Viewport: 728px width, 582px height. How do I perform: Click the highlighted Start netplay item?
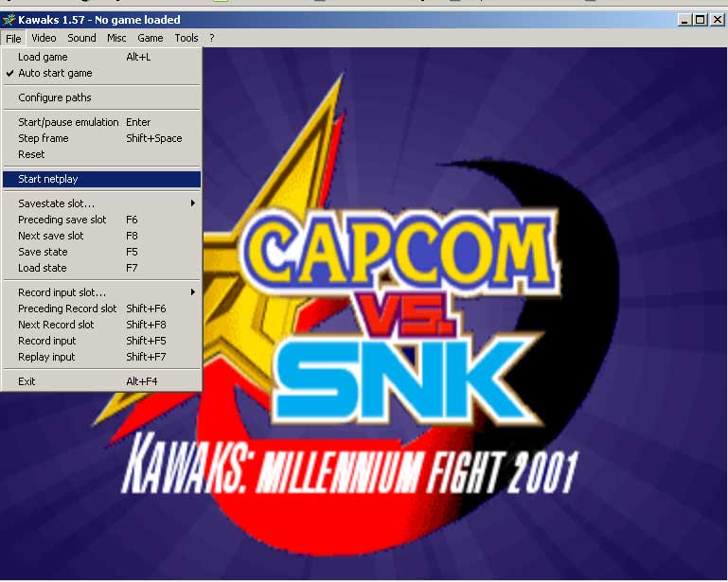(x=48, y=179)
